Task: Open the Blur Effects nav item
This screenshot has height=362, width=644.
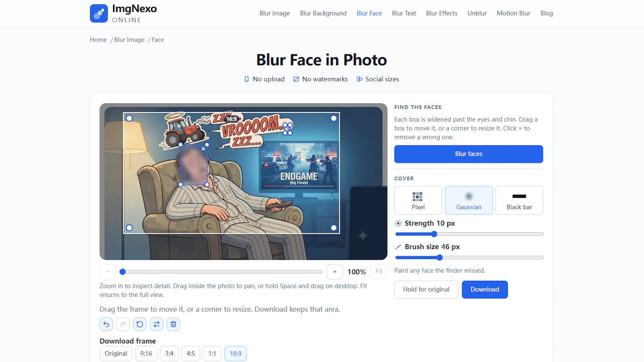Action: click(442, 13)
